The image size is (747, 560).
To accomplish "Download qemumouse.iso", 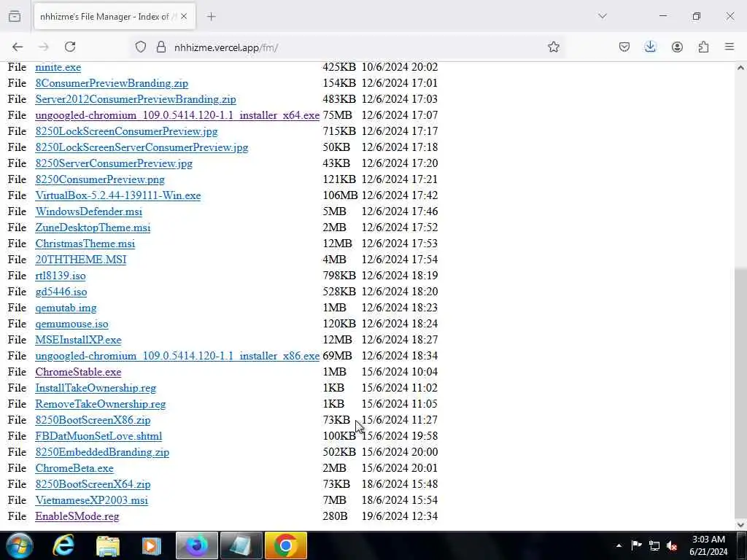I will (72, 324).
